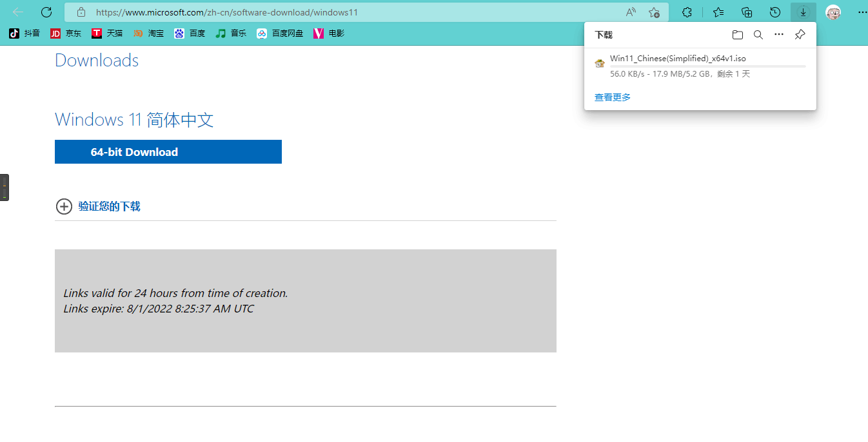
Task: Open the 天猫 bookmark
Action: [x=107, y=33]
